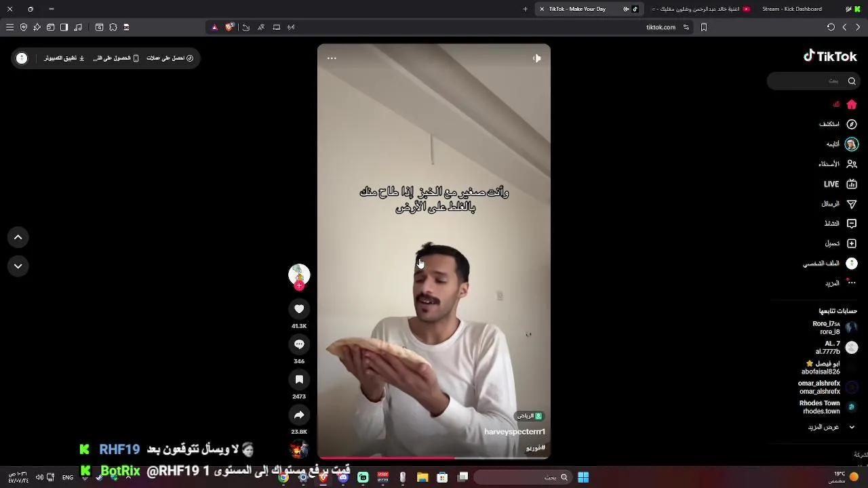The width and height of the screenshot is (868, 488).
Task: Open the extensions puzzle icon
Action: 113,27
